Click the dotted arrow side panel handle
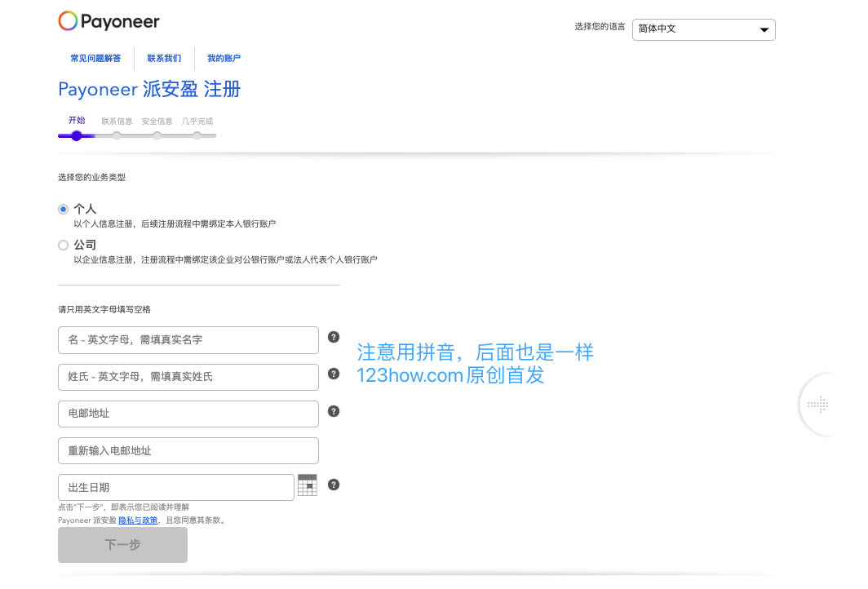 pos(817,405)
